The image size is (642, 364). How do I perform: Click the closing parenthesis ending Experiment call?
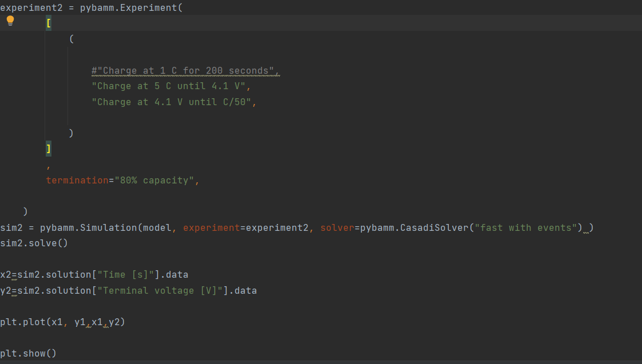(25, 211)
